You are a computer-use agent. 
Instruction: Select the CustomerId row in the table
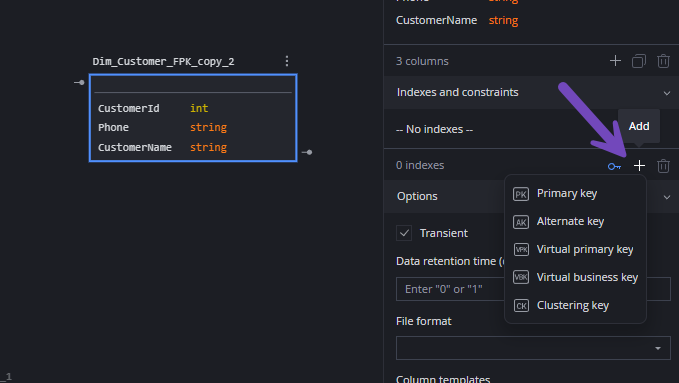pos(193,108)
